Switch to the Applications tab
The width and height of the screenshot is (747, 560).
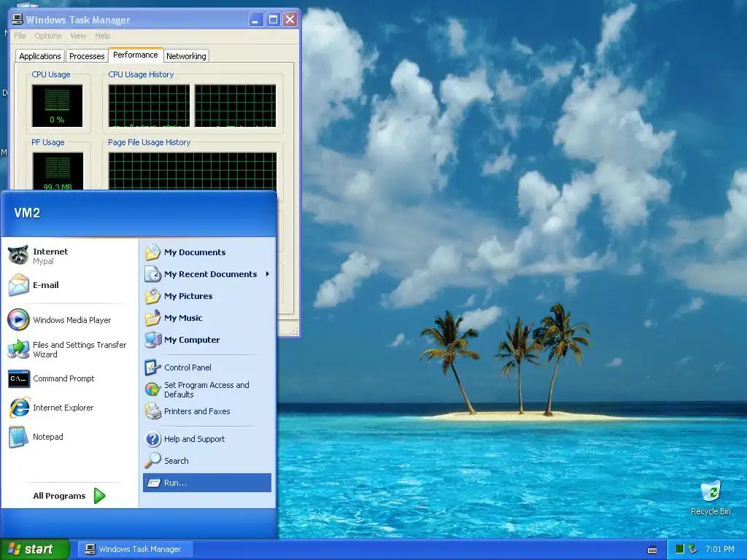[x=40, y=56]
